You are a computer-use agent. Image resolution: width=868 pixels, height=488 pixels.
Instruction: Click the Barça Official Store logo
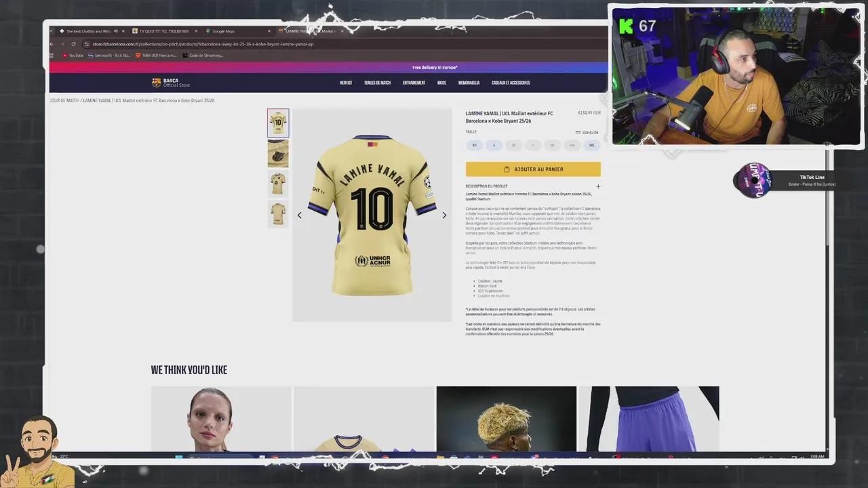tap(171, 83)
